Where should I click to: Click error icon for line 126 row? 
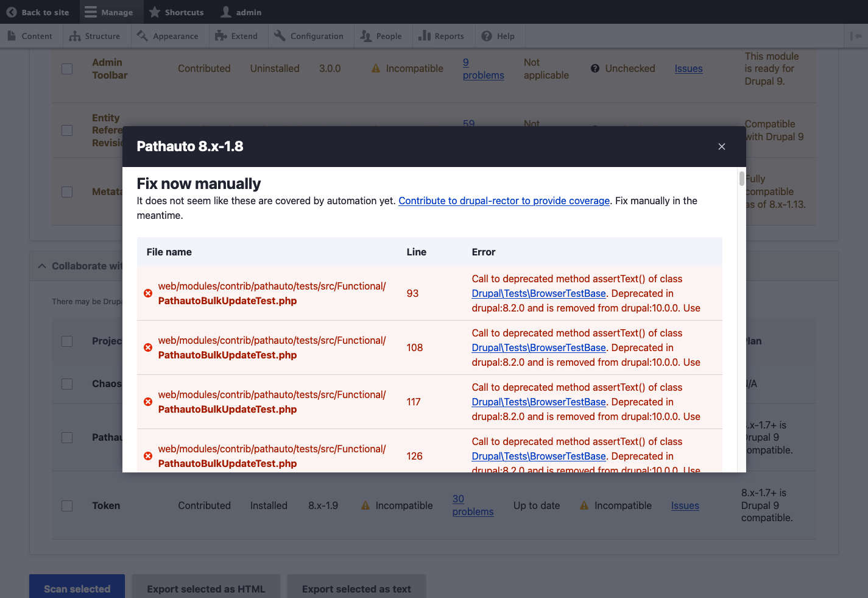pyautogui.click(x=148, y=456)
